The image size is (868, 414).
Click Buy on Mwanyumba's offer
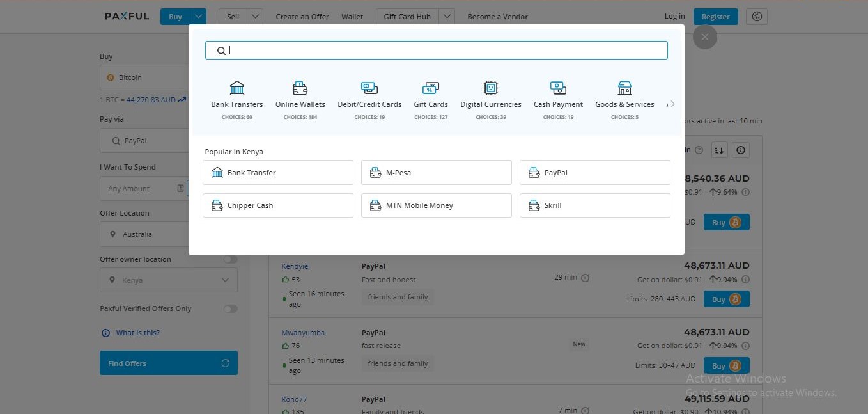(727, 365)
